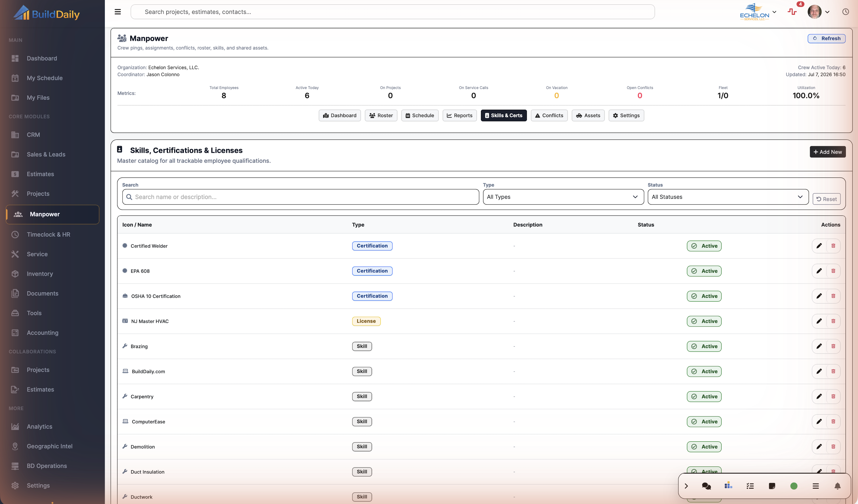858x504 pixels.
Task: Delete the Demolition skill
Action: coord(833,446)
